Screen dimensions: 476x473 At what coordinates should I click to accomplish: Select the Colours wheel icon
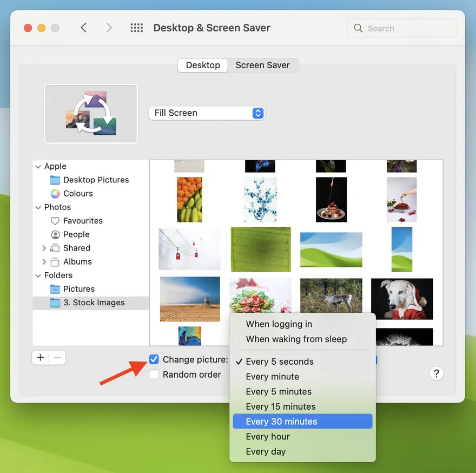pos(55,193)
